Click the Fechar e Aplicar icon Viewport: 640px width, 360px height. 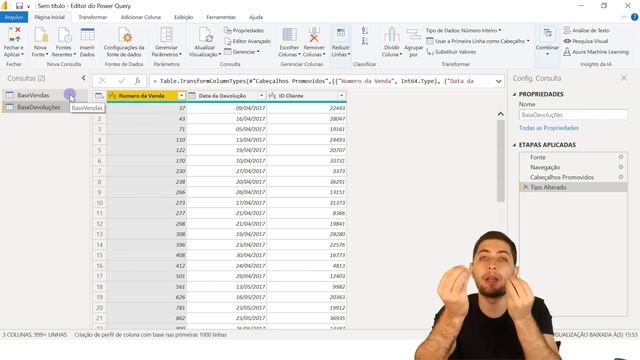(14, 35)
